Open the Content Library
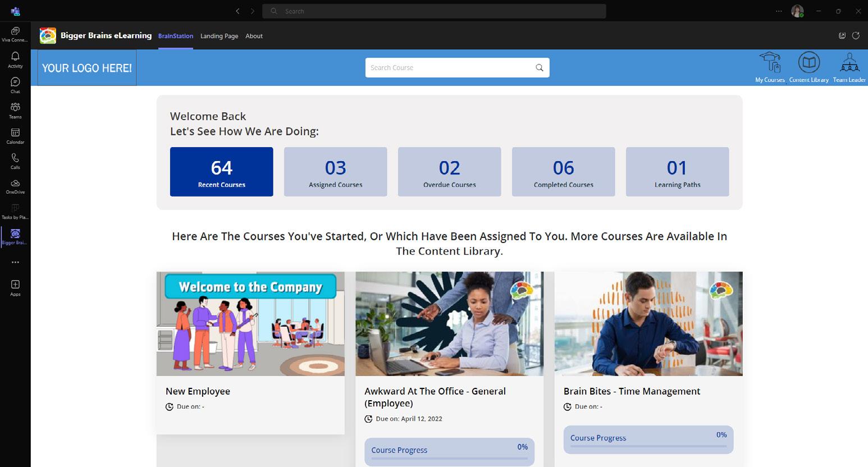This screenshot has height=467, width=868. click(808, 67)
